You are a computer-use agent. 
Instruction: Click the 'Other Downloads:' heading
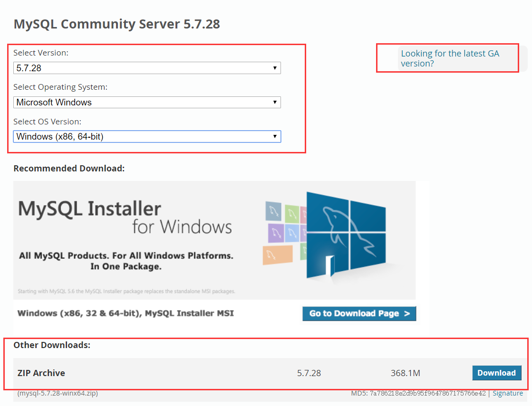(x=52, y=345)
